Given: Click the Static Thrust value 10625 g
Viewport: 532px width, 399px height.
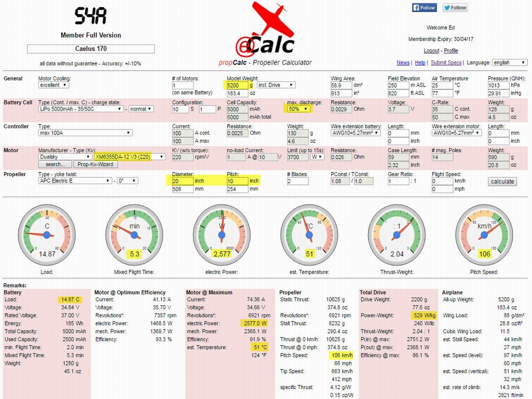Looking at the screenshot, I should point(335,300).
